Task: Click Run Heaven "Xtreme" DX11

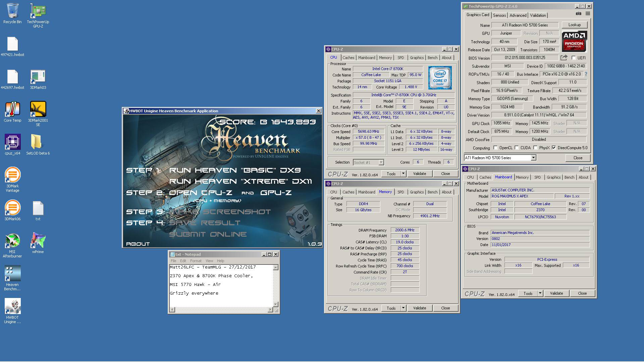Action: [240, 181]
